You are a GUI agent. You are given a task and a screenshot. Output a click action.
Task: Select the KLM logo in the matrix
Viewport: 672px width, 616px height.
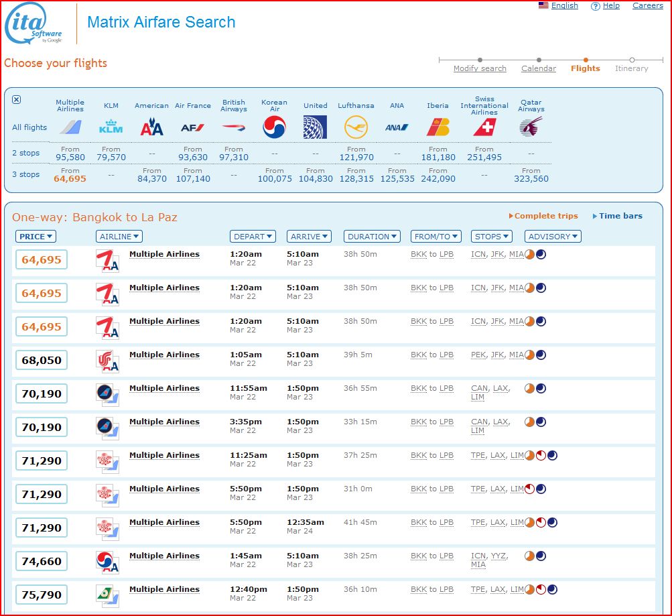click(x=111, y=127)
